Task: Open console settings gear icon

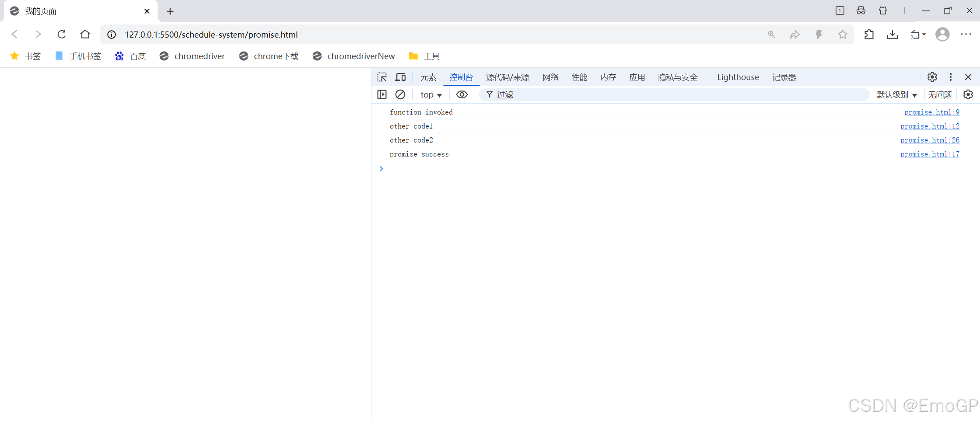Action: pos(968,94)
